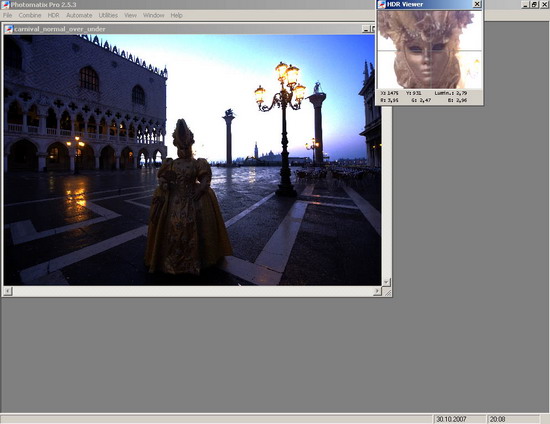Open the Combine menu

30,15
